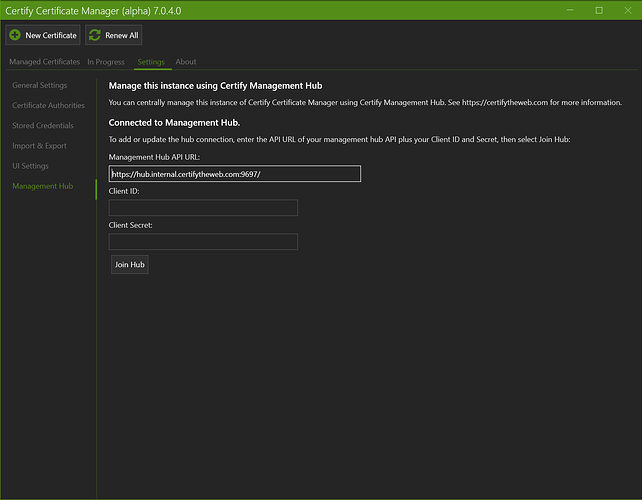Select Certificate Authorities settings section
This screenshot has height=500, width=642.
48,105
